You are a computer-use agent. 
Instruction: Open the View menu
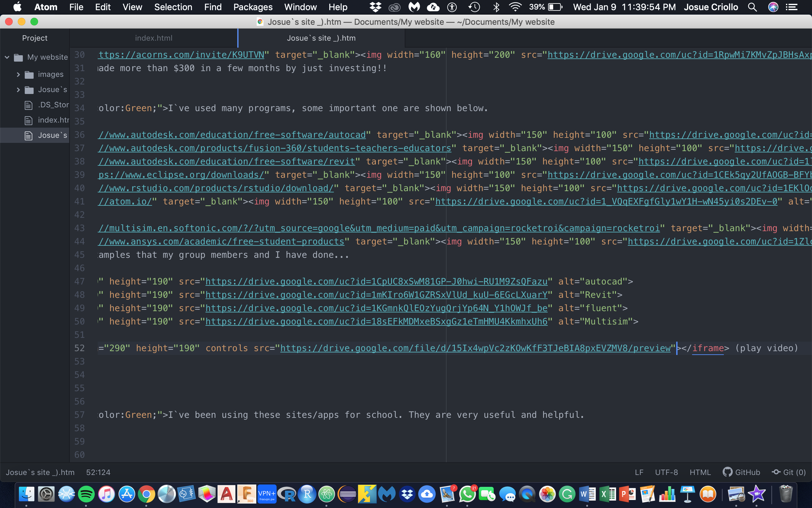[x=132, y=7]
